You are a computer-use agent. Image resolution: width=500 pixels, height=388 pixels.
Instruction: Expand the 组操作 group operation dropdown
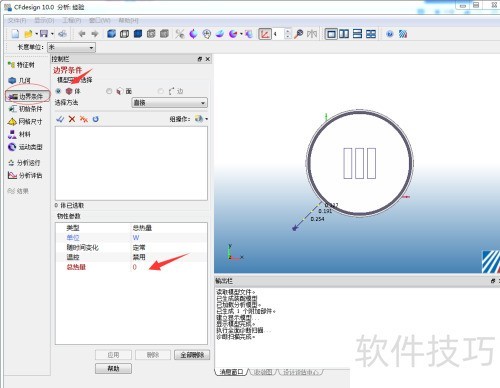pos(202,119)
